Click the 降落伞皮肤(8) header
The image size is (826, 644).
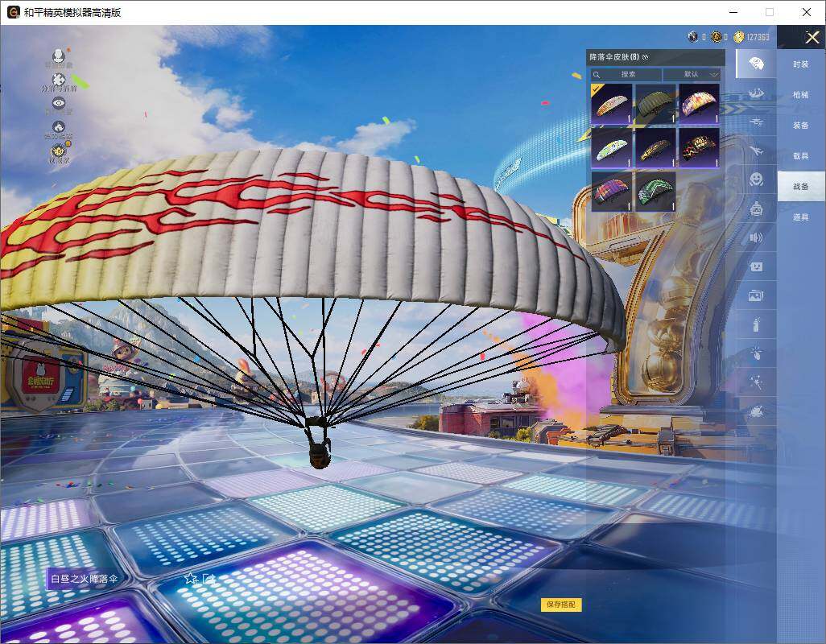614,57
